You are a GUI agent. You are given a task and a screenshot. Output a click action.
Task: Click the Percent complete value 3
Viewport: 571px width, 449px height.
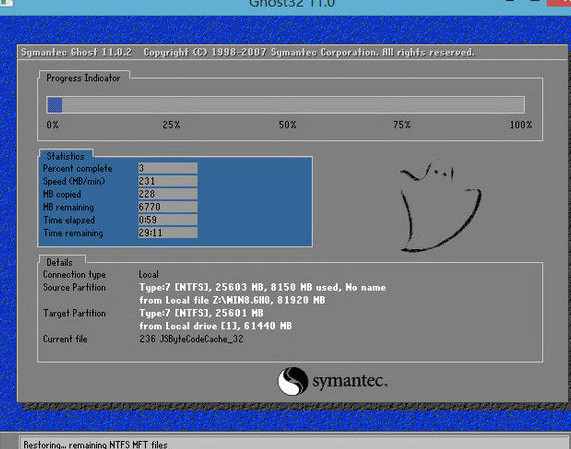pyautogui.click(x=168, y=168)
